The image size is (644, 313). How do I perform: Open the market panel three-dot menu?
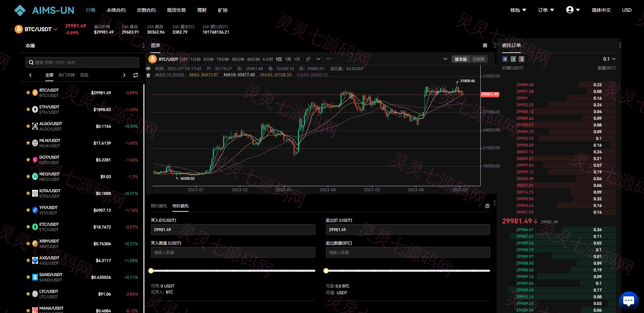pos(144,46)
